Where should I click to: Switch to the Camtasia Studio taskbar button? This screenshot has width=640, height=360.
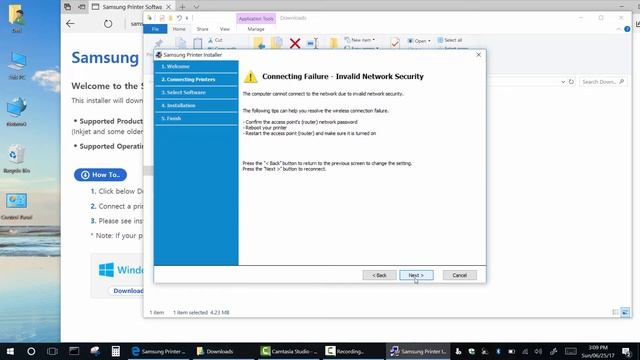289,351
